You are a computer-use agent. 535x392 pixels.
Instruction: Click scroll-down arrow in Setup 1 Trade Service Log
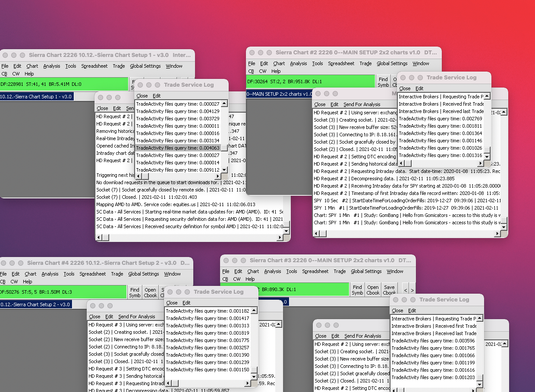point(224,170)
